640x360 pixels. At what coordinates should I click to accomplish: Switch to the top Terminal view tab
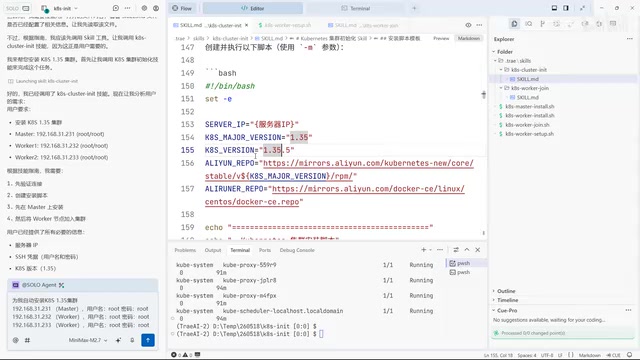pyautogui.click(x=356, y=8)
